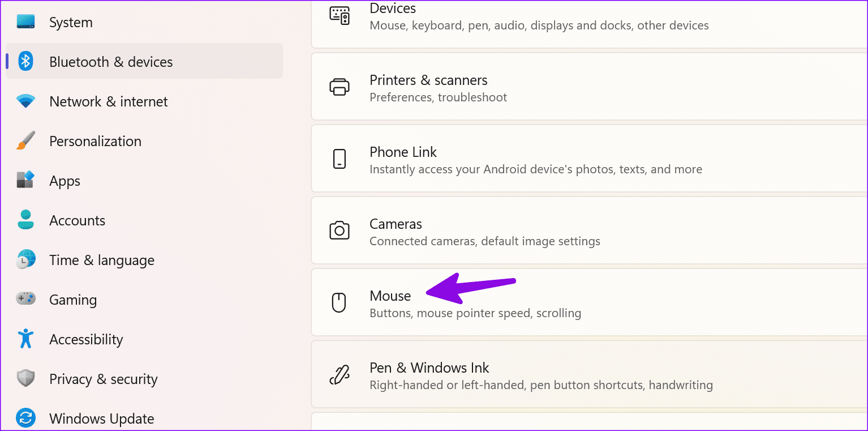Click the Privacy shield icon

pos(25,378)
